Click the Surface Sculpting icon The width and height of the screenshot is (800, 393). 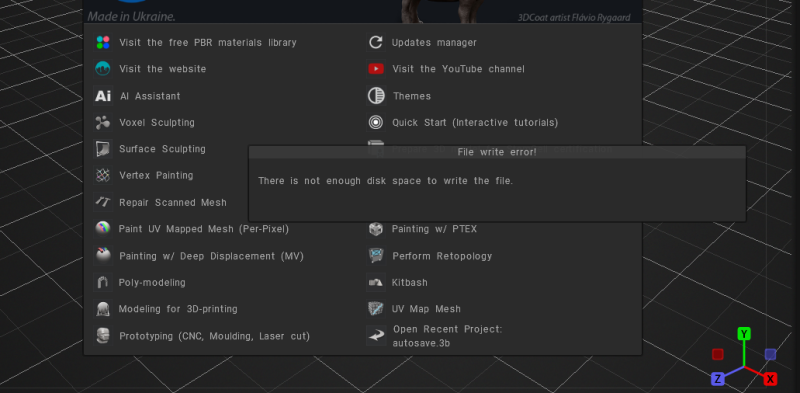click(x=103, y=149)
